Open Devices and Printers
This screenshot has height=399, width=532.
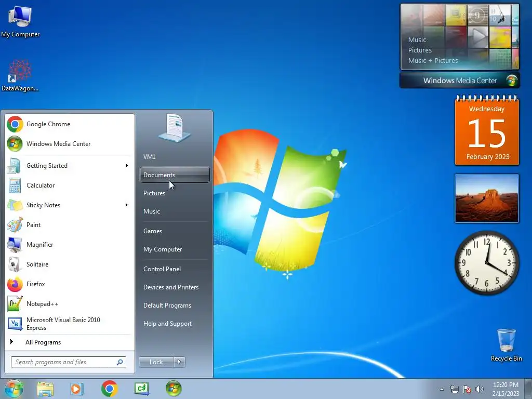tap(175, 287)
